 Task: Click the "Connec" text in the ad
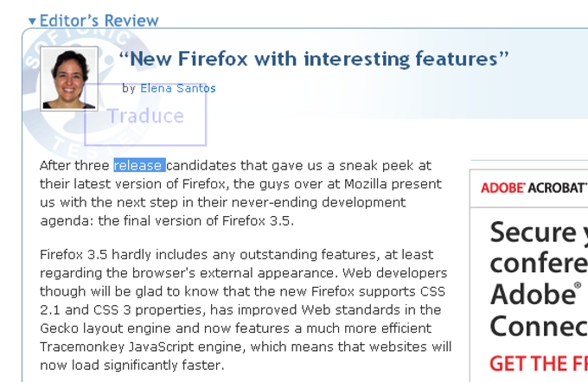(x=538, y=326)
